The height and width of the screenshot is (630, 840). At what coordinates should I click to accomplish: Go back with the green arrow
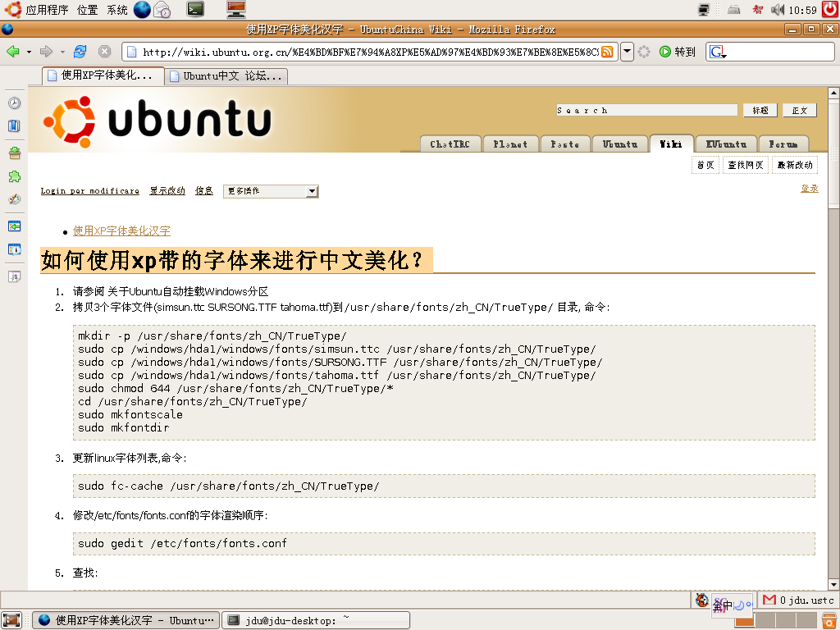[13, 52]
